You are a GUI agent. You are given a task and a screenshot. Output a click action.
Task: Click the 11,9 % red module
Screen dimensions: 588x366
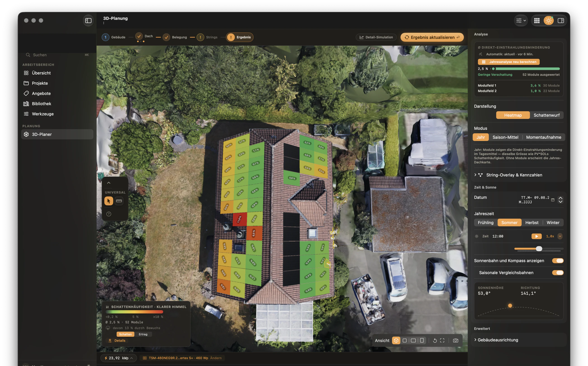(x=239, y=219)
